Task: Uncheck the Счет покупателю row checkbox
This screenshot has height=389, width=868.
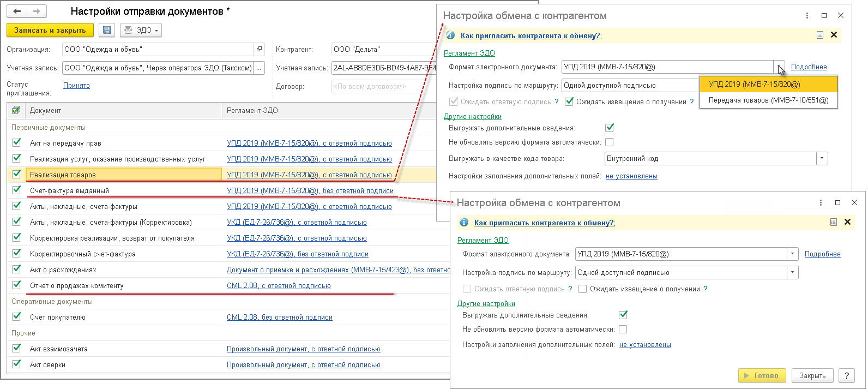Action: 16,317
